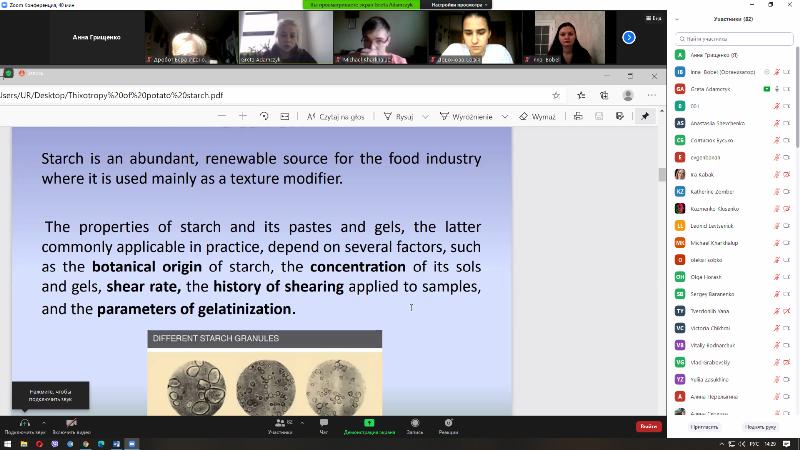Zoom in the PDF with plus icon
800x450 pixels.
[x=243, y=116]
